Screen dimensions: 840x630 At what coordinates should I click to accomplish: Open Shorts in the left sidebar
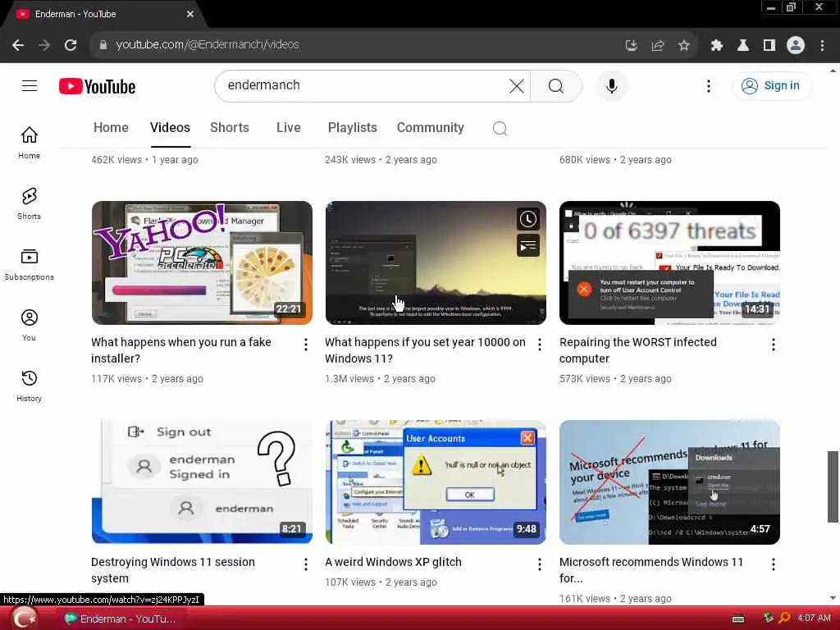tap(29, 203)
